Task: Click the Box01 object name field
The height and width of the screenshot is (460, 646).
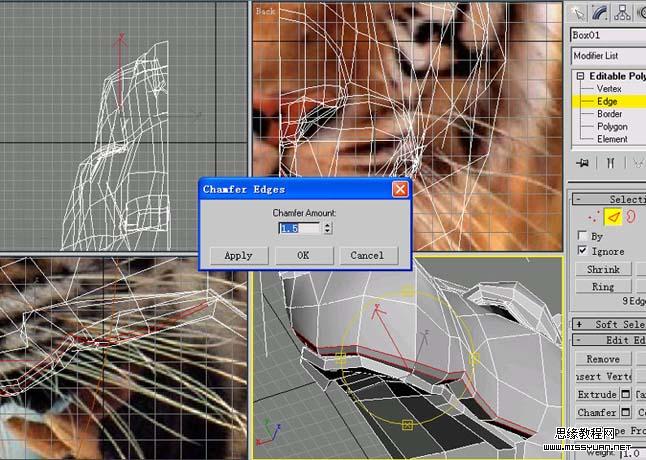Action: pyautogui.click(x=608, y=35)
